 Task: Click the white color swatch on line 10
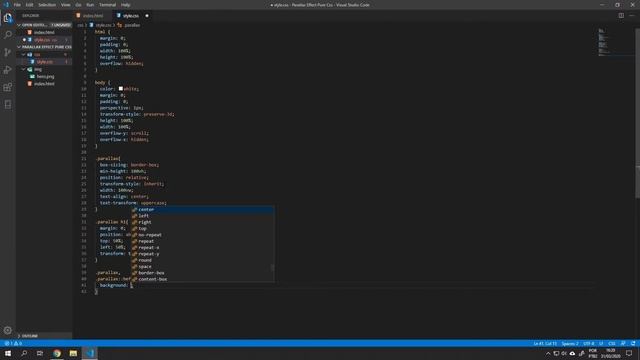[121, 89]
